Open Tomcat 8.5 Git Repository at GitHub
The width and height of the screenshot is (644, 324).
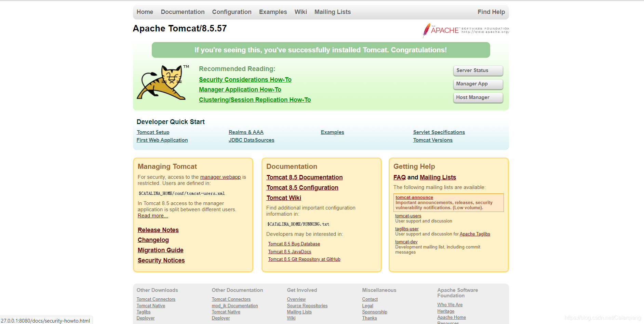(304, 259)
